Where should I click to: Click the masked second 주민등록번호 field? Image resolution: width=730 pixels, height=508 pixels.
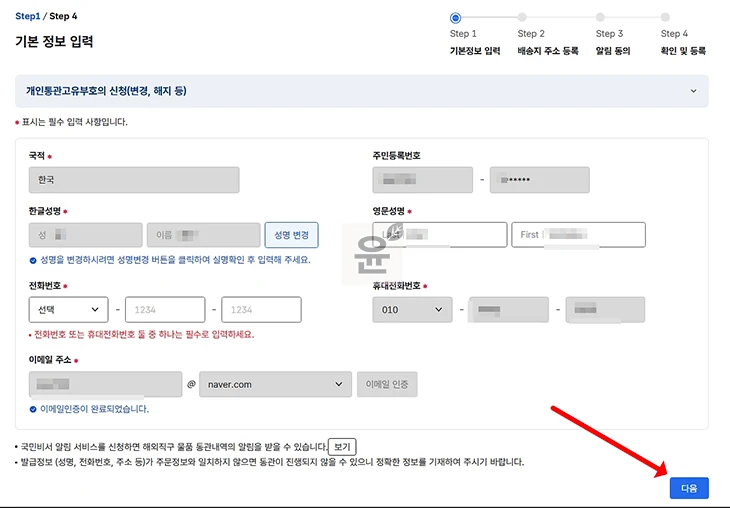pos(540,180)
